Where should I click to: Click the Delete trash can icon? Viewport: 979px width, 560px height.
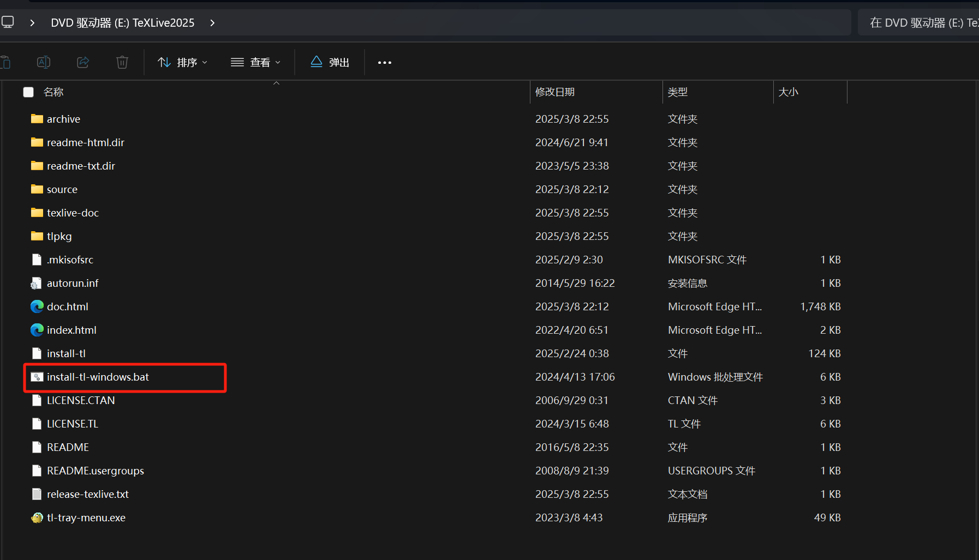(122, 62)
